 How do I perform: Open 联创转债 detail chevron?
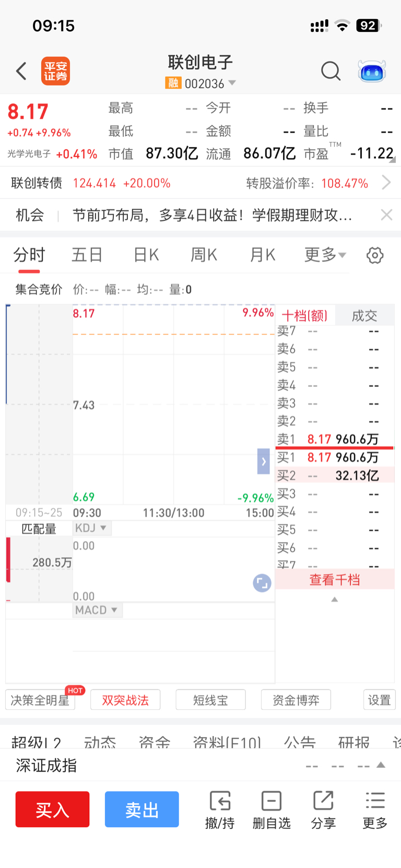pos(386,183)
